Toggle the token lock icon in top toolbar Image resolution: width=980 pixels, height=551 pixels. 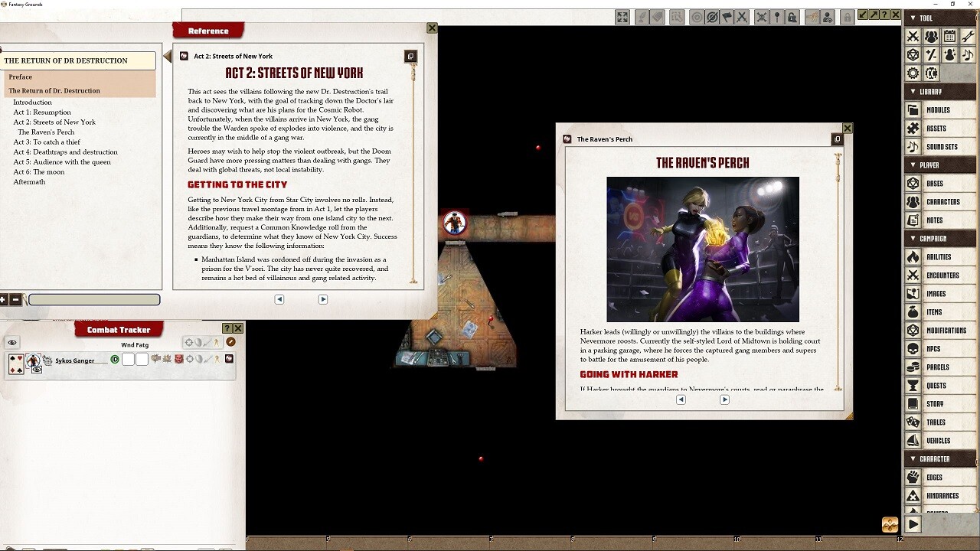pyautogui.click(x=792, y=17)
